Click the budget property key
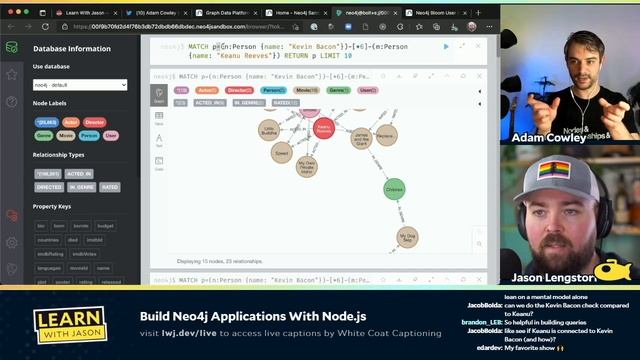Image resolution: width=640 pixels, height=360 pixels. 105,226
